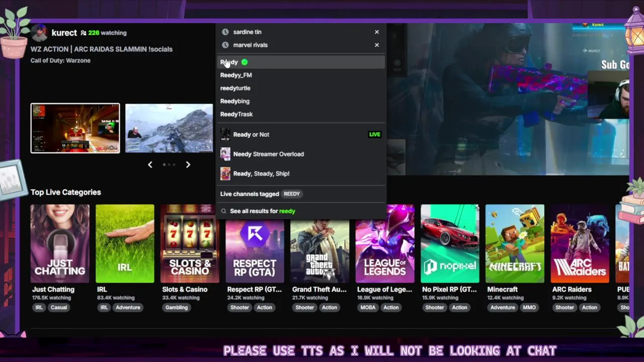Click clock icon beside sardine tin
This screenshot has width=644, height=362.
(225, 32)
